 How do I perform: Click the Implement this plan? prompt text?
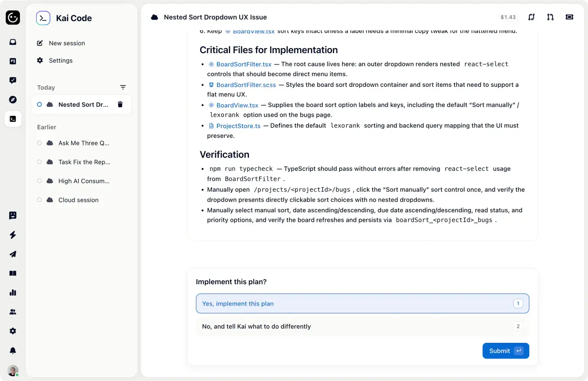click(231, 282)
